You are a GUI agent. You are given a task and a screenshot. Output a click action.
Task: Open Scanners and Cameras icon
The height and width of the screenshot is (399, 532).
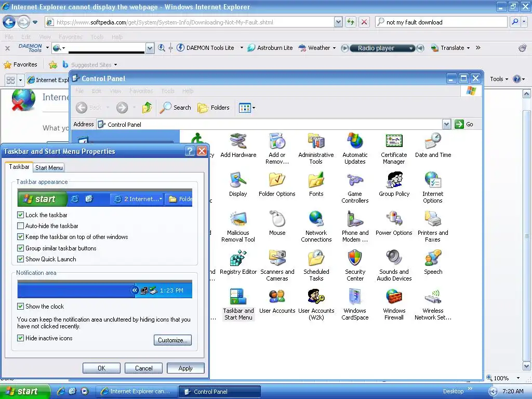pyautogui.click(x=277, y=265)
